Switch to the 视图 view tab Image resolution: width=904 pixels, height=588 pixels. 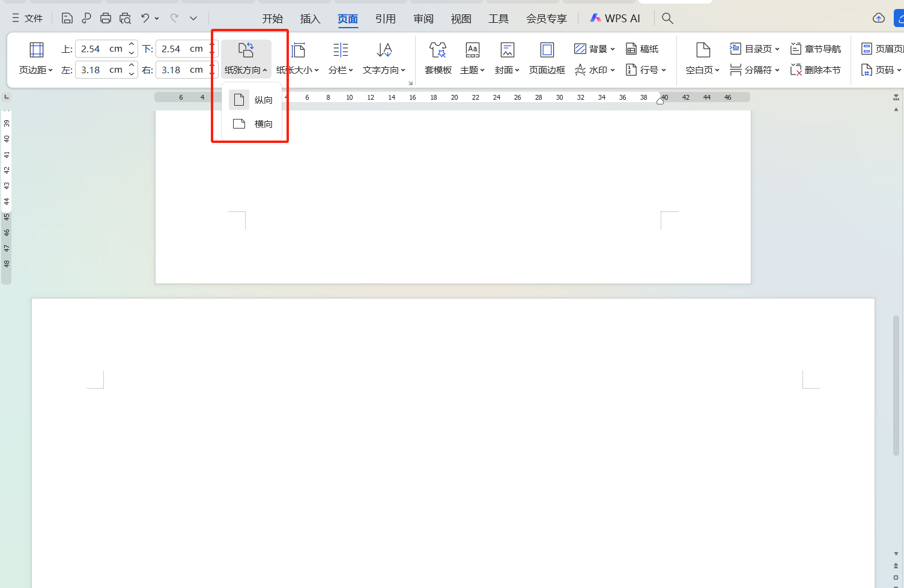461,19
